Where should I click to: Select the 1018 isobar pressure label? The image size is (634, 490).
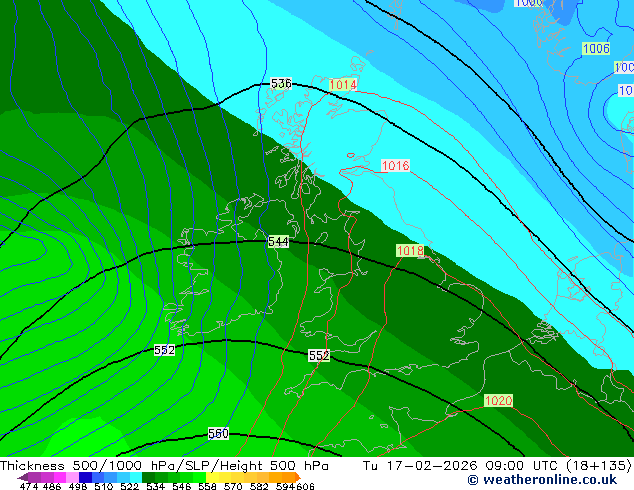click(x=410, y=251)
